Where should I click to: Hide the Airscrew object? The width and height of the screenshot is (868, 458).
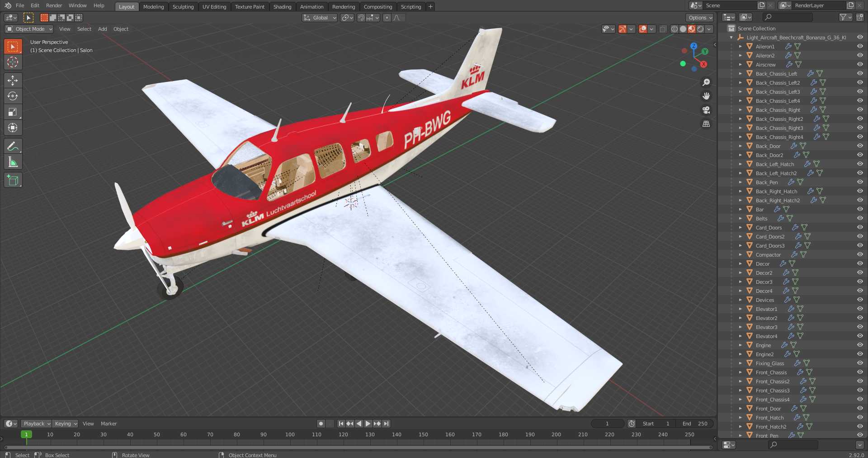point(860,64)
